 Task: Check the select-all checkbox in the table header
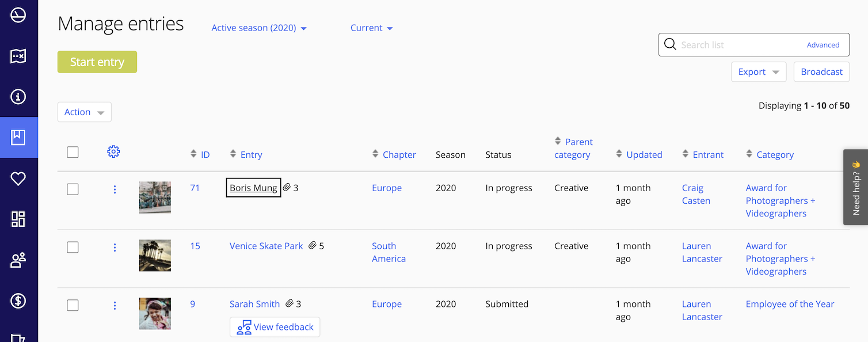[x=73, y=152]
